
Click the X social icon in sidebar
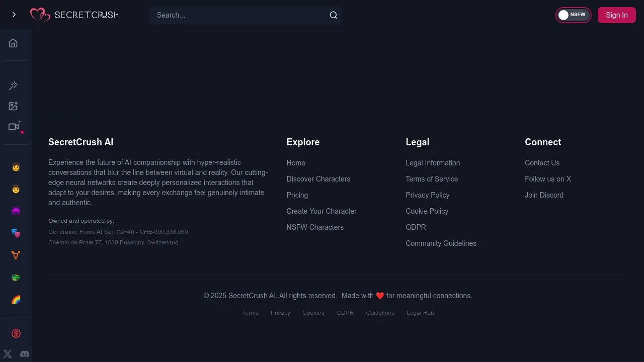pyautogui.click(x=8, y=354)
